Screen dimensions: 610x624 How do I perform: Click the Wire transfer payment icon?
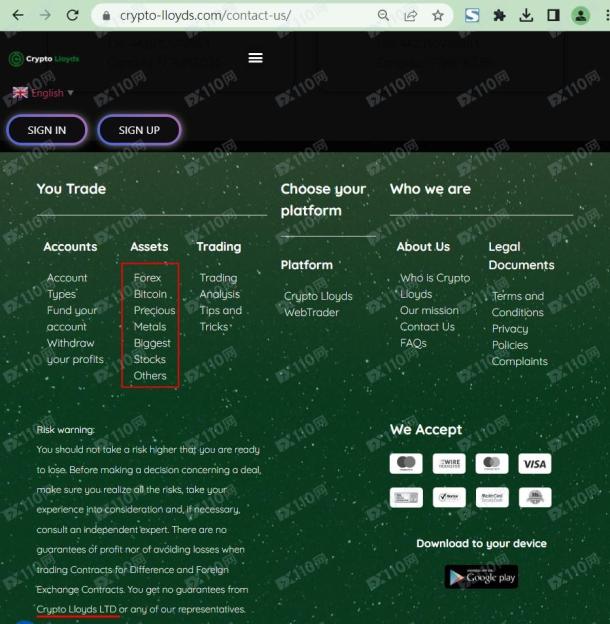449,464
